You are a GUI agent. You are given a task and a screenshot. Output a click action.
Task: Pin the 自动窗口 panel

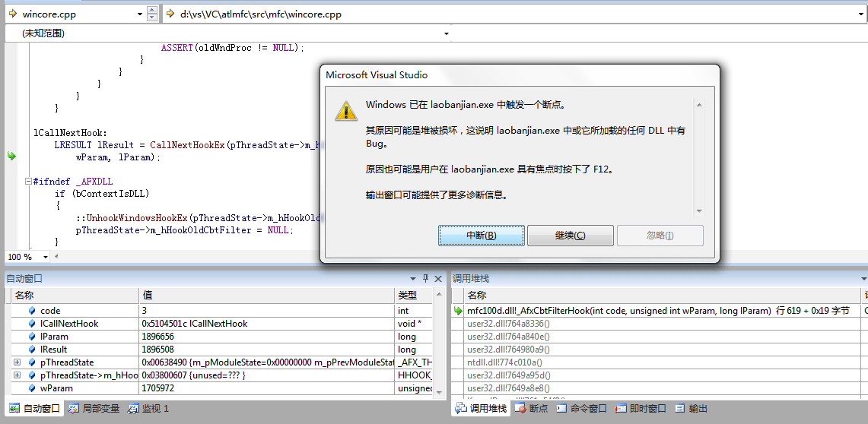pos(425,279)
